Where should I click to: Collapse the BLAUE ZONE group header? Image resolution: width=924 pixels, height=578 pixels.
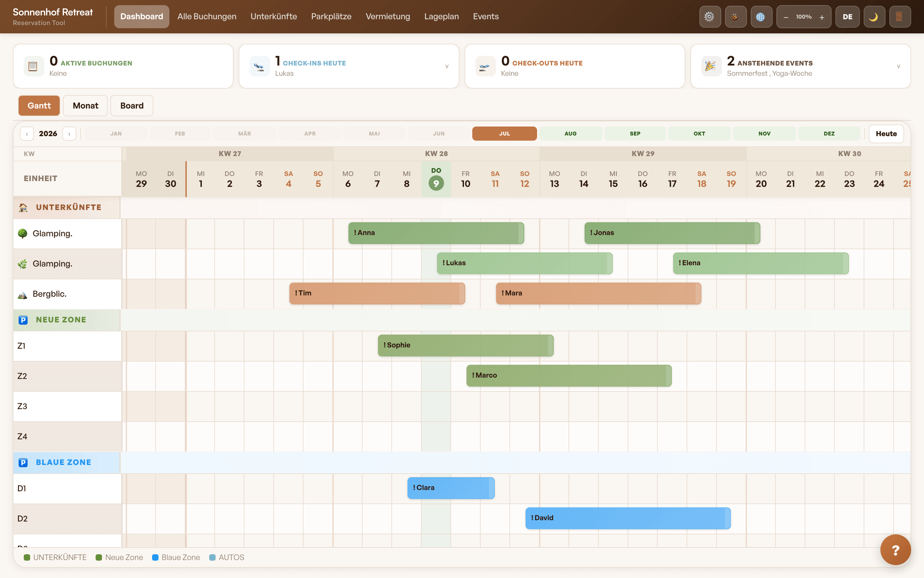[x=67, y=462]
